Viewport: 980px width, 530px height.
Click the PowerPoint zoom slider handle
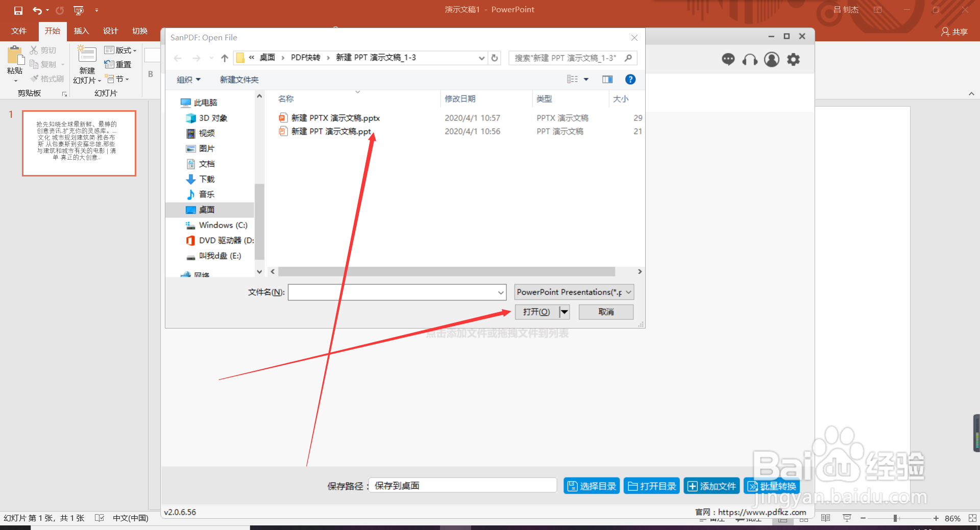pyautogui.click(x=895, y=518)
